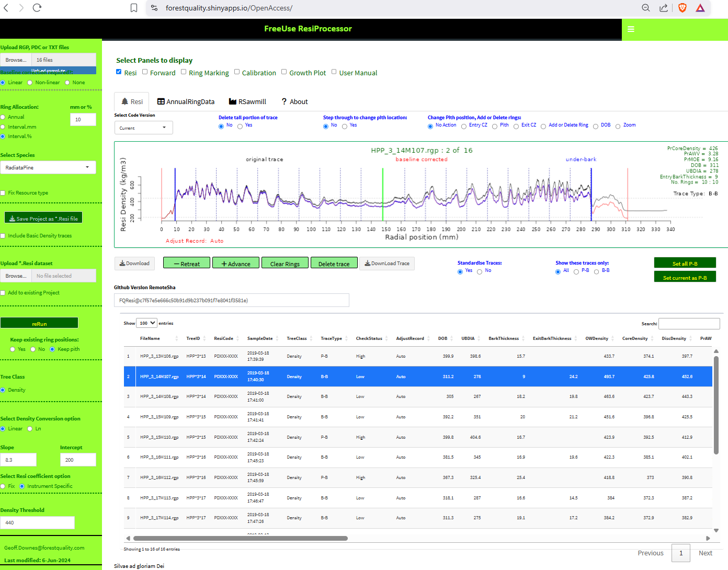The width and height of the screenshot is (728, 570).
Task: Click the Brave shields lion icon
Action: [x=682, y=8]
